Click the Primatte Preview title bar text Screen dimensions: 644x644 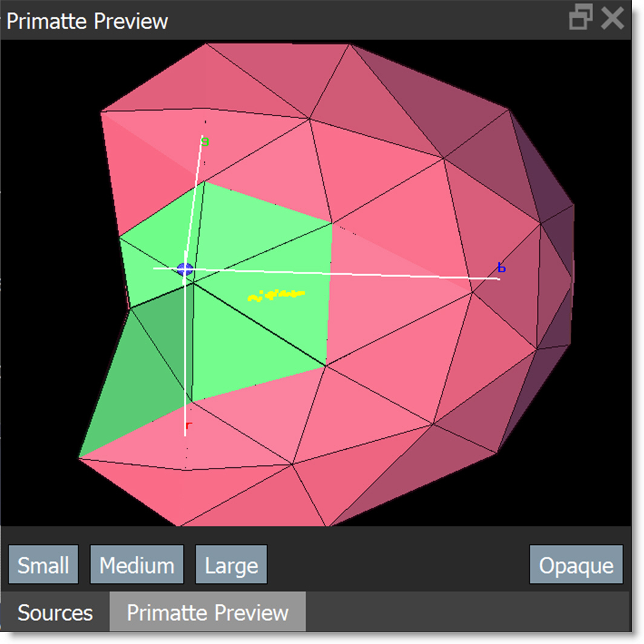87,21
